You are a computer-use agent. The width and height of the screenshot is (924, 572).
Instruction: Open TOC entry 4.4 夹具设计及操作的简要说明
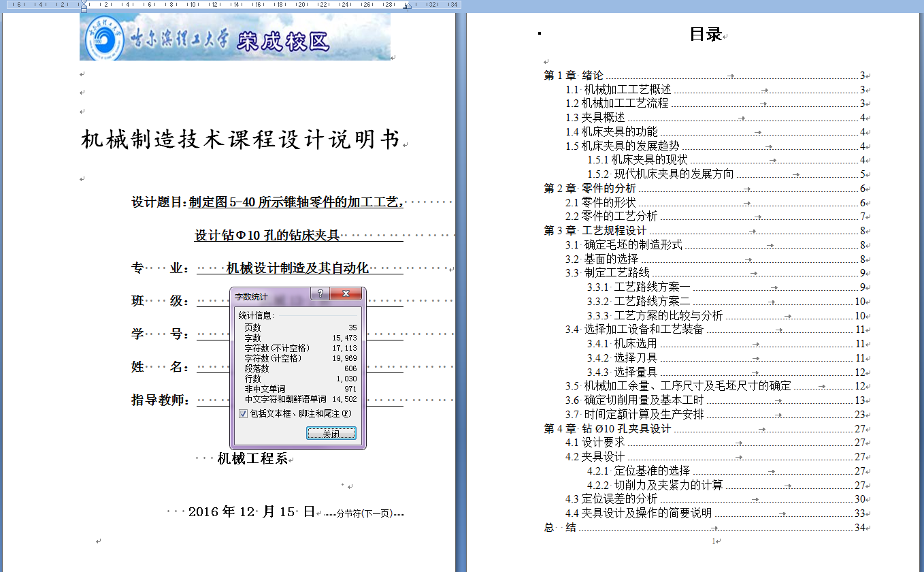[715, 513]
